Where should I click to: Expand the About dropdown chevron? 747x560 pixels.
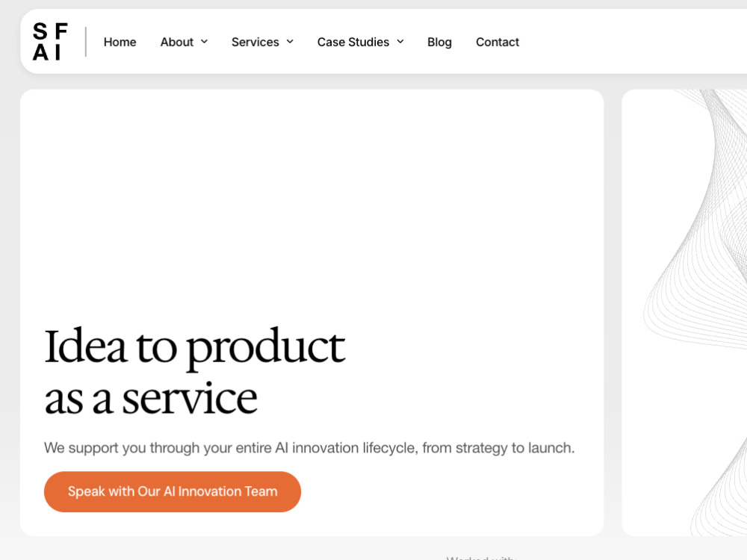point(205,42)
